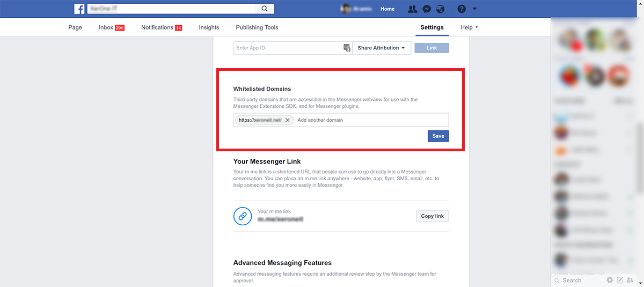Click the App ID picker icon

[x=347, y=48]
